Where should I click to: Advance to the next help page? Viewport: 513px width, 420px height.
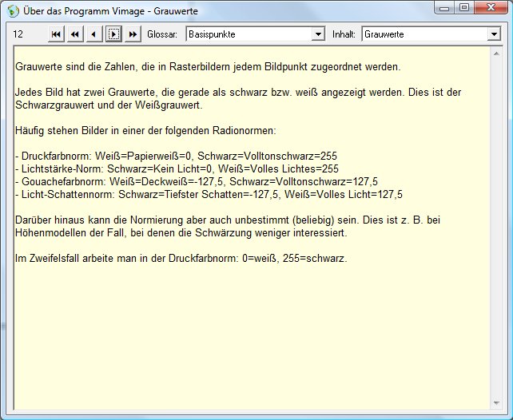pyautogui.click(x=113, y=34)
